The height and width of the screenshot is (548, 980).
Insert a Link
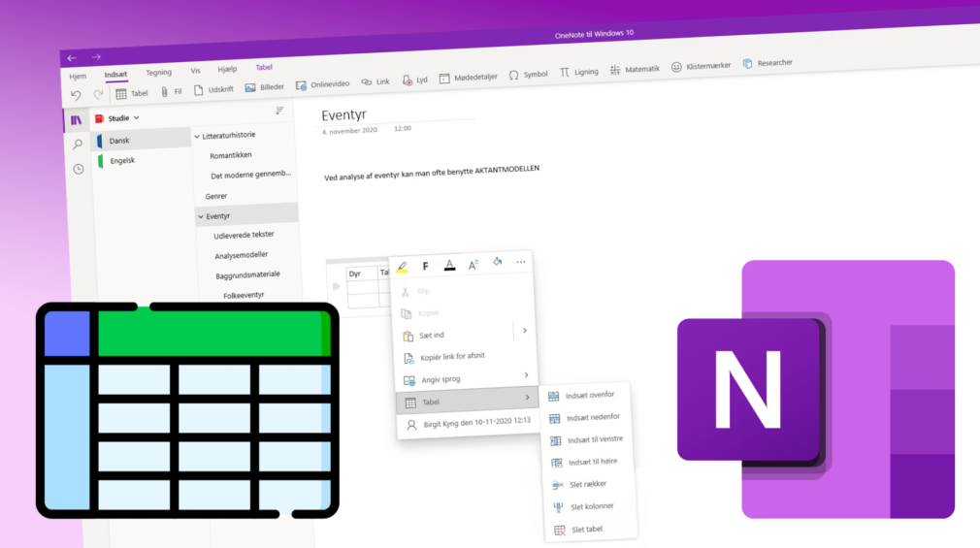(x=376, y=81)
